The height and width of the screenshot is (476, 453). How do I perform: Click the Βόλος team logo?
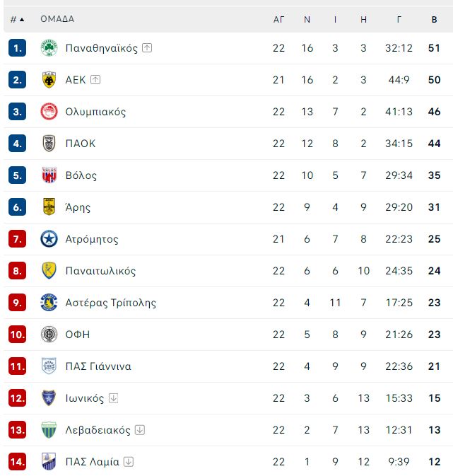pos(49,175)
